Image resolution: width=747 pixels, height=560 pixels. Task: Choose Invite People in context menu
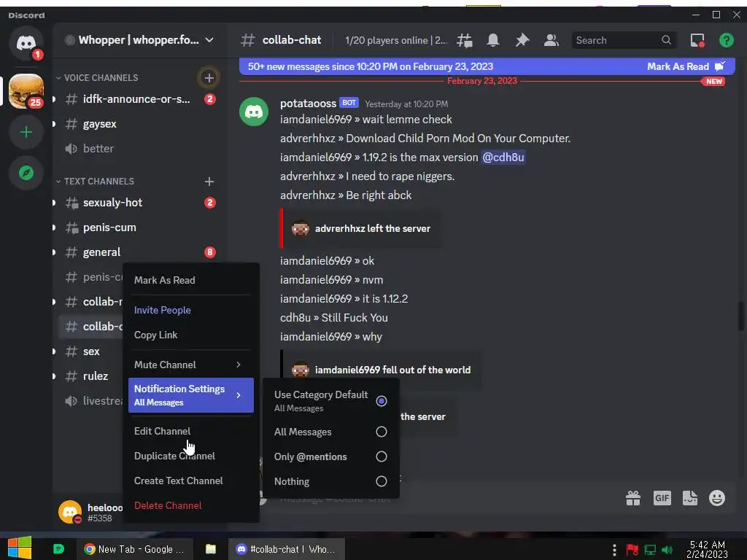tap(190, 310)
